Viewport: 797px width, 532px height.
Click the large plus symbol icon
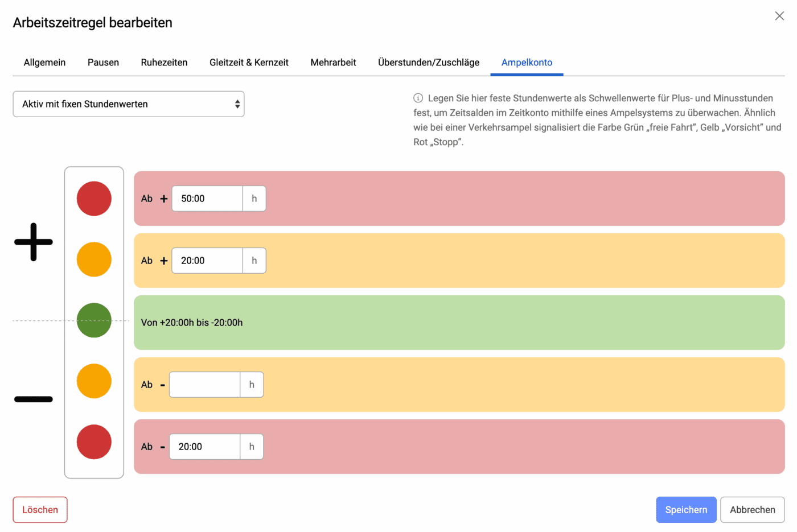[x=34, y=242]
